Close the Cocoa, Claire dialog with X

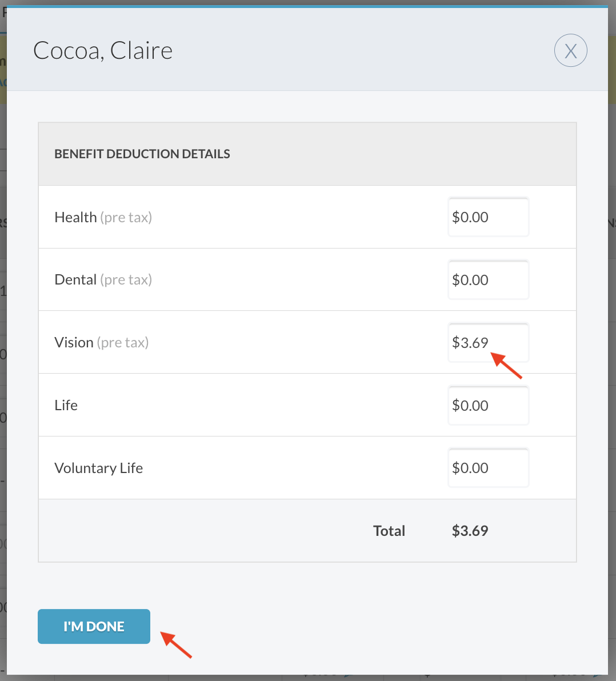click(570, 51)
